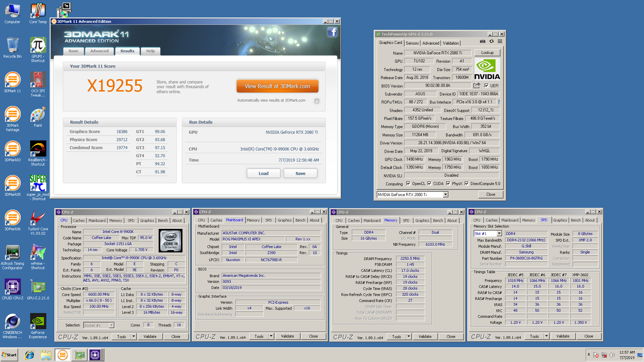644x362 pixels.
Task: Select the 3DMark05 desktop icon
Action: tap(12, 186)
